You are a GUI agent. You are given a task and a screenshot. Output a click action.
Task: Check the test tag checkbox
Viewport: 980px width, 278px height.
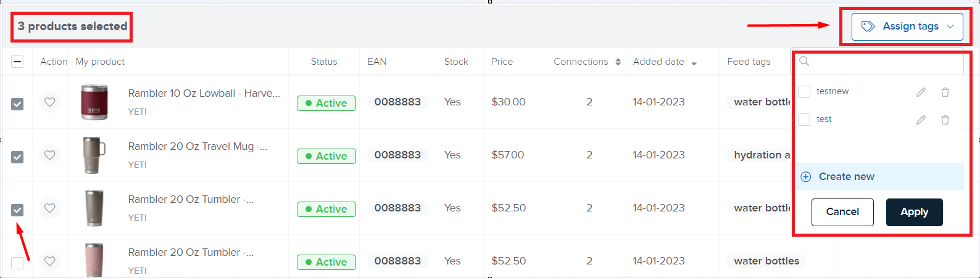804,120
